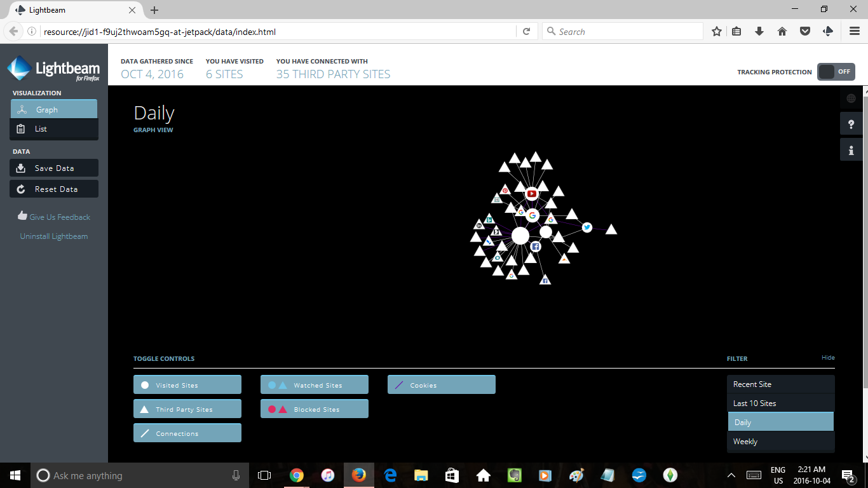Click the Firefox Search box

pos(623,32)
